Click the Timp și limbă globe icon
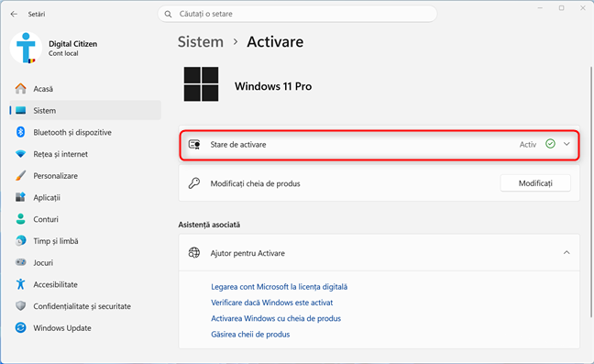 [x=20, y=241]
